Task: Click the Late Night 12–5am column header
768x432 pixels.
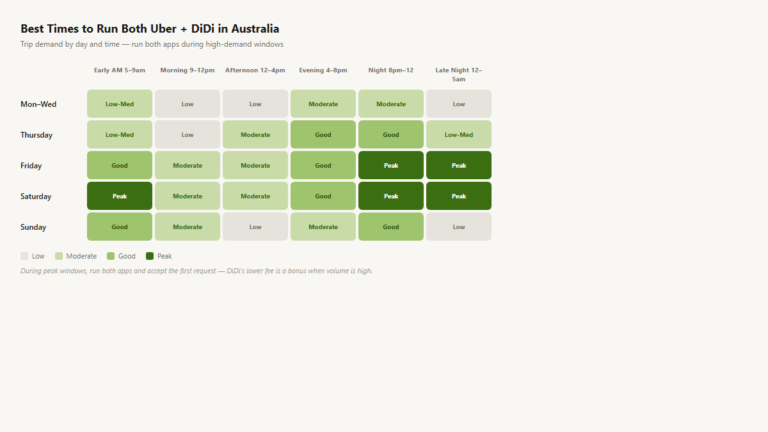Action: [x=459, y=74]
